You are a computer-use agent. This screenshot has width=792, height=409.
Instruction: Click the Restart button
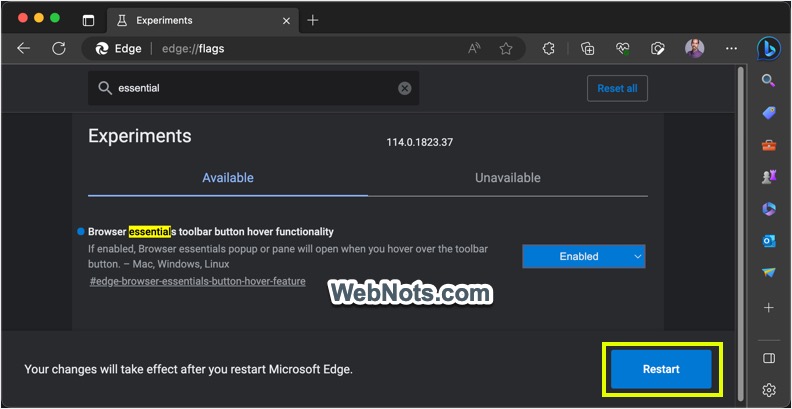point(661,369)
